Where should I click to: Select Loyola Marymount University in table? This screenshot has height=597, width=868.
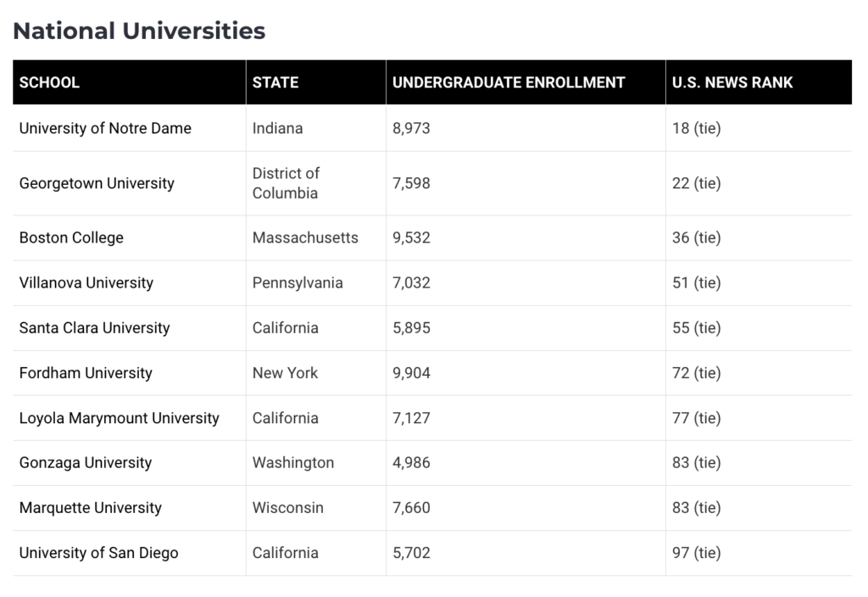120,418
